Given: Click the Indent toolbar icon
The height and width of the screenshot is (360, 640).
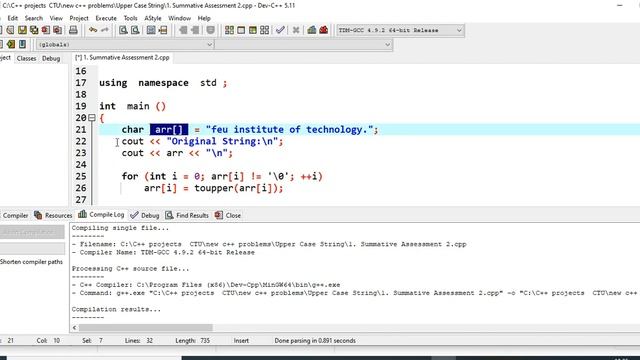Looking at the screenshot, I should tap(183, 30).
